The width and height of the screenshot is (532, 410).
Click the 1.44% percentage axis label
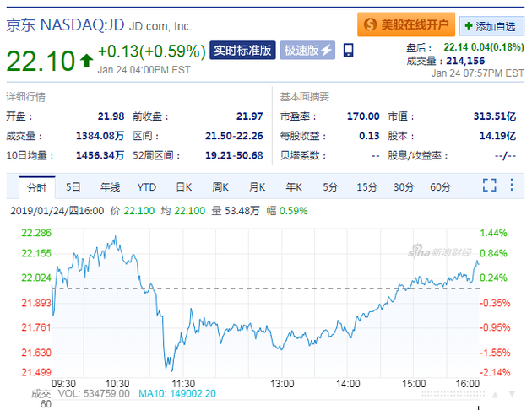pyautogui.click(x=493, y=233)
